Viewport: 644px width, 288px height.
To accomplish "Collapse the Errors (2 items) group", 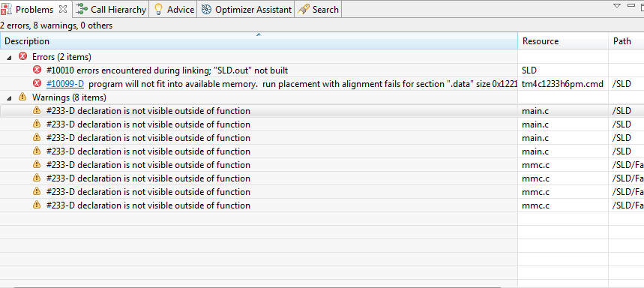I will (x=9, y=57).
